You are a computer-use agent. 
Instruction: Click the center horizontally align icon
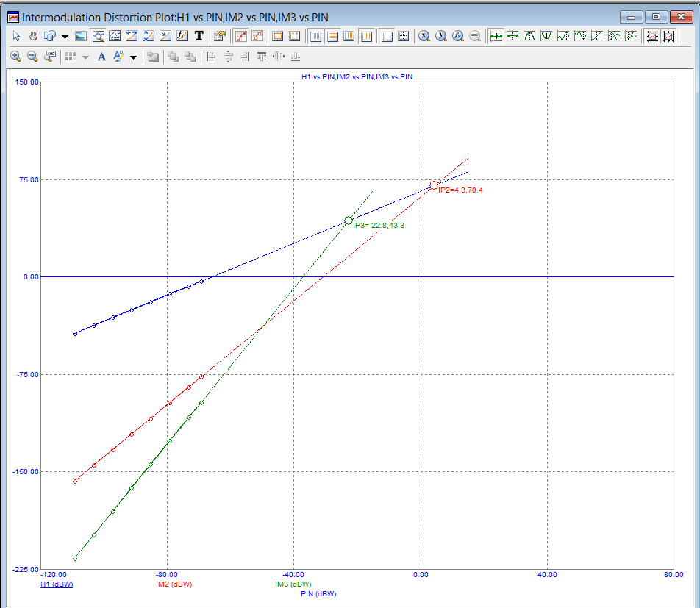tap(228, 57)
